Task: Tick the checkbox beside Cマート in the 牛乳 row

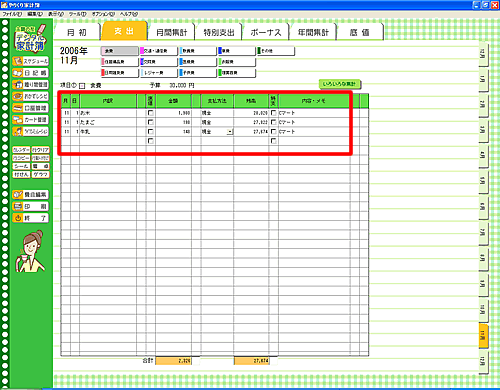Action: tap(273, 132)
